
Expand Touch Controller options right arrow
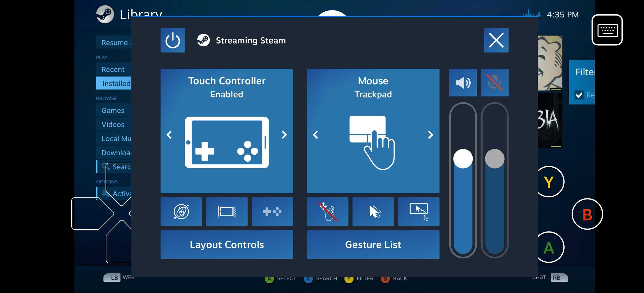(285, 134)
